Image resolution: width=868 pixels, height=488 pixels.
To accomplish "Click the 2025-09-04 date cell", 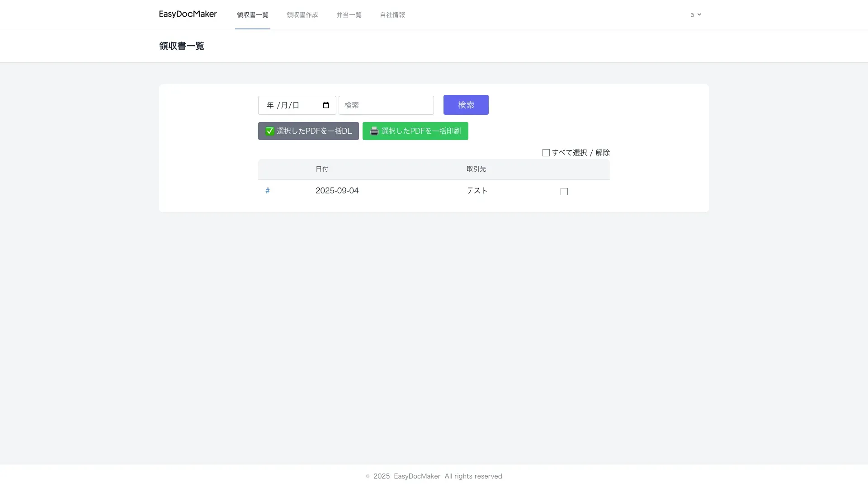I will (x=337, y=191).
